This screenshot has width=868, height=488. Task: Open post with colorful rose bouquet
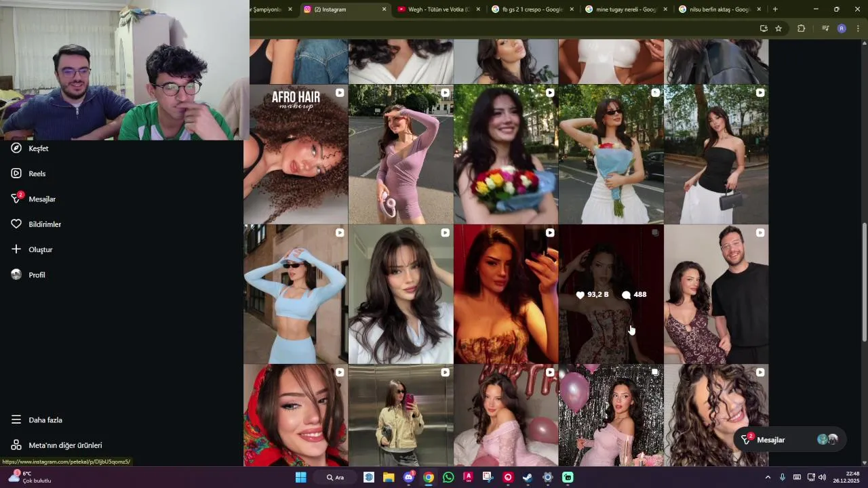(506, 155)
